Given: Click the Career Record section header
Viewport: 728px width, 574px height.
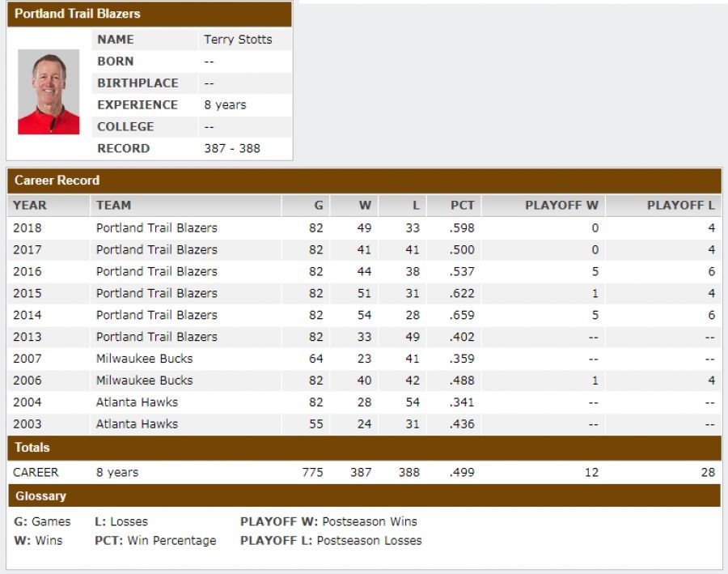Looking at the screenshot, I should (57, 181).
